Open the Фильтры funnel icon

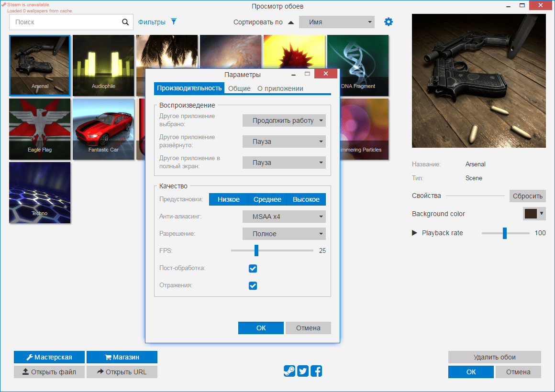174,22
